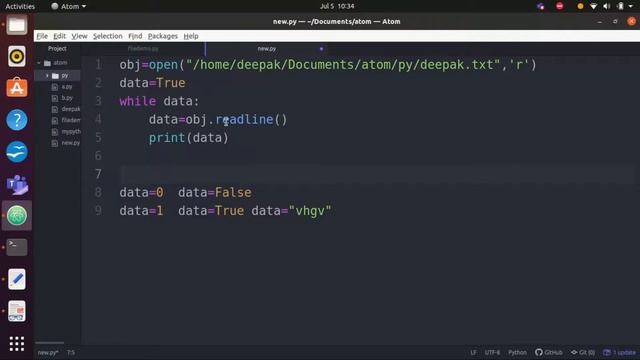Click the yellow indicator tray icon
640x360 pixels.
pos(580,6)
